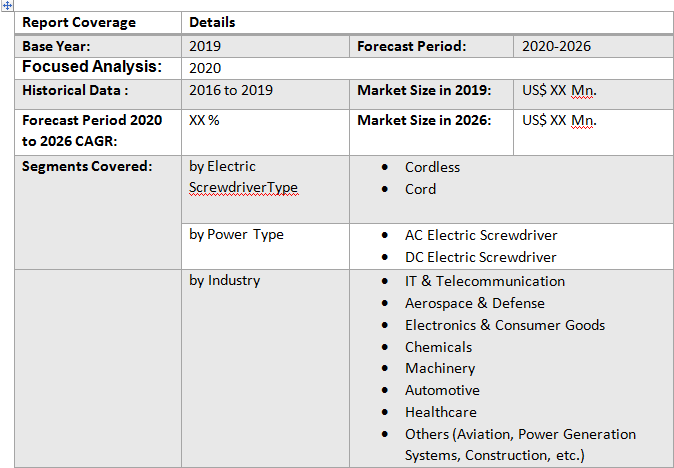Select the Cordless bullet item
Image resolution: width=674 pixels, height=468 pixels.
tap(432, 167)
